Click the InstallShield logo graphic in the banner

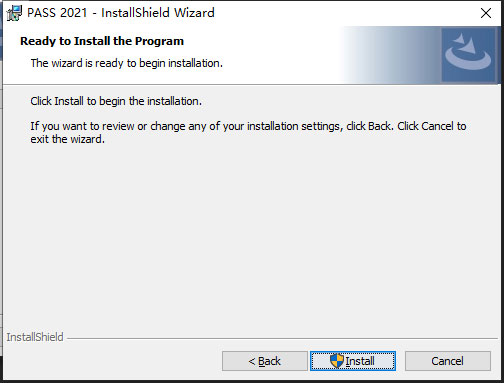point(468,55)
